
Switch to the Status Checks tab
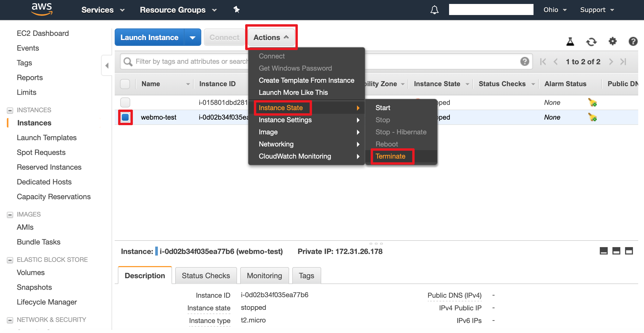click(206, 276)
